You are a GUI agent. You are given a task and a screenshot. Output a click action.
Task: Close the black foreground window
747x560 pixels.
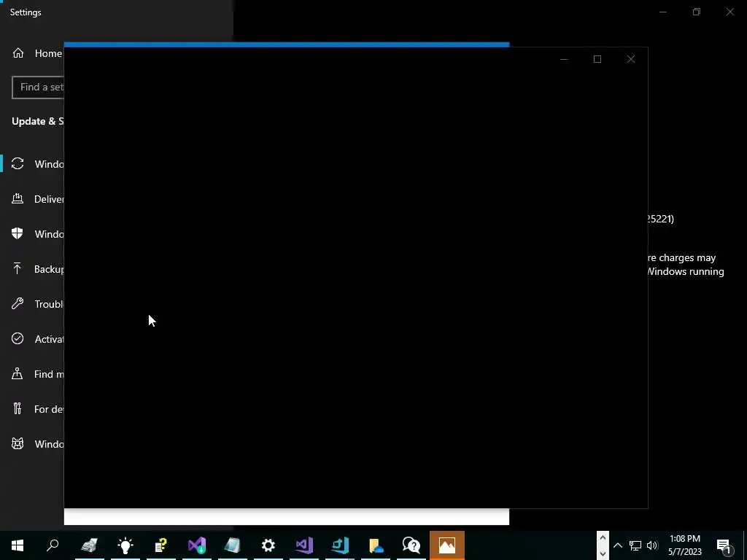(631, 59)
